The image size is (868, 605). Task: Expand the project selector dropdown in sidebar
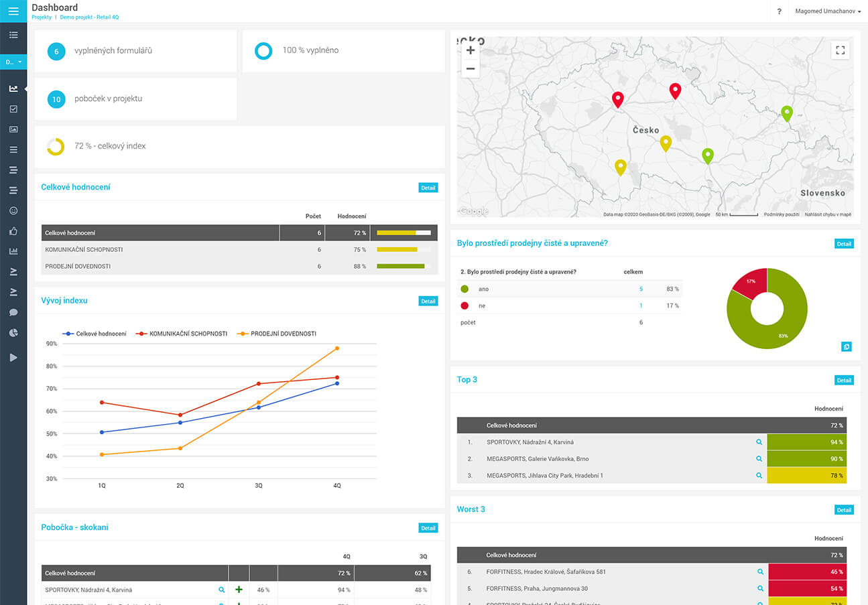coord(13,62)
